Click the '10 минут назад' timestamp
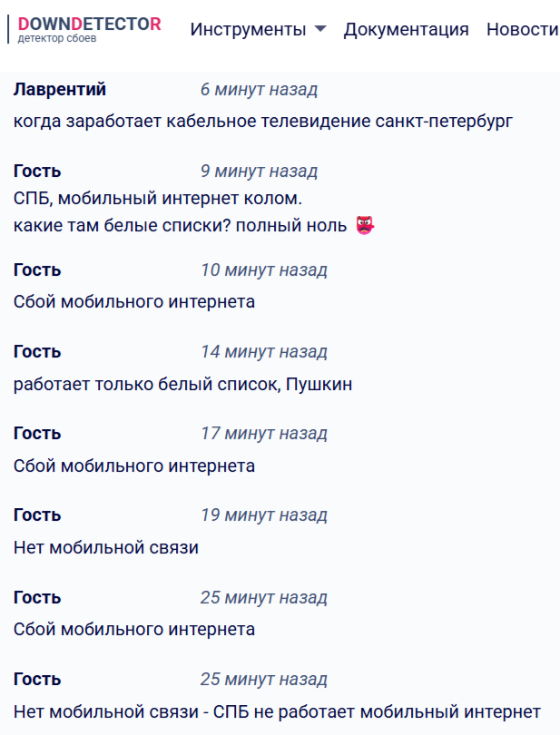Image resolution: width=560 pixels, height=735 pixels. [x=263, y=270]
